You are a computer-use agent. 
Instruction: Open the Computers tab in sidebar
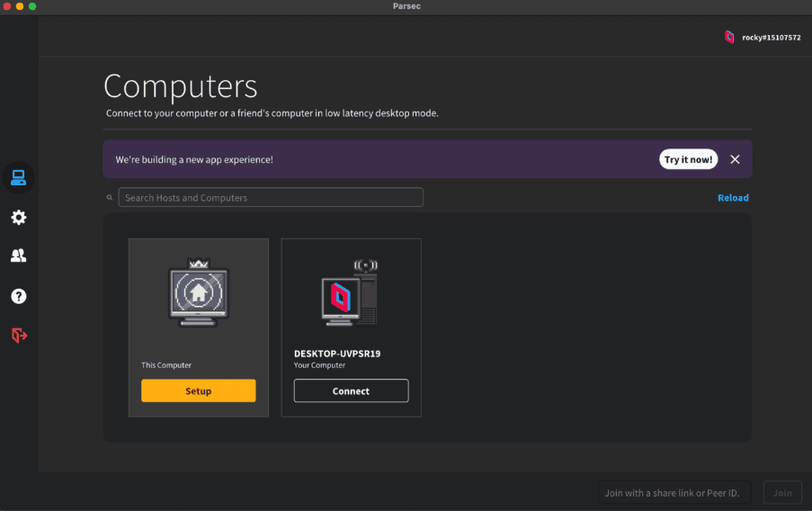(19, 178)
